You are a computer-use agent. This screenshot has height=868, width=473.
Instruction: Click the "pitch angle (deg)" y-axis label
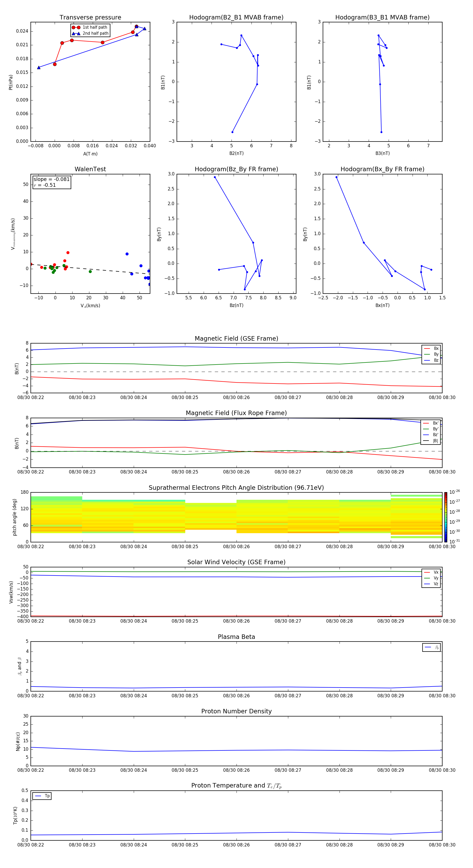coord(14,517)
